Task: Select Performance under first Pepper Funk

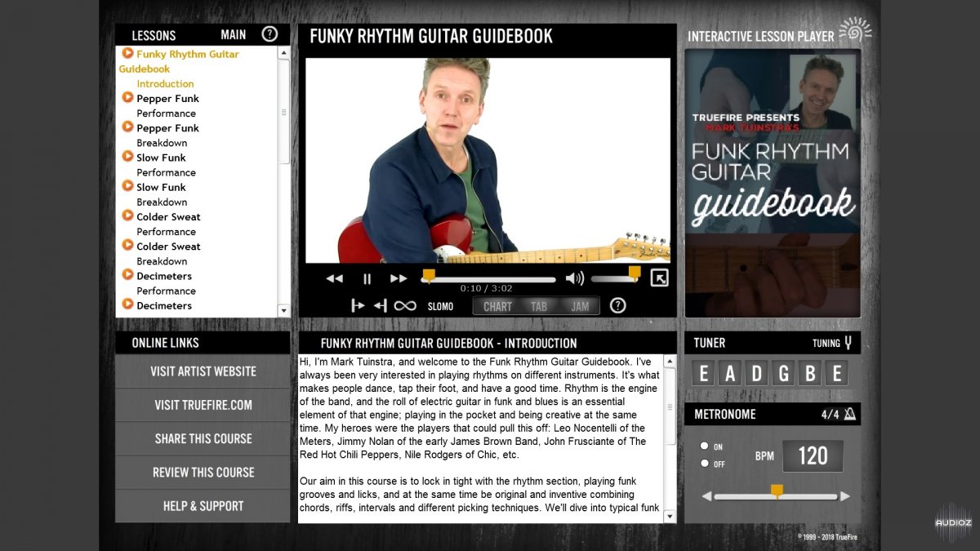Action: coord(166,113)
